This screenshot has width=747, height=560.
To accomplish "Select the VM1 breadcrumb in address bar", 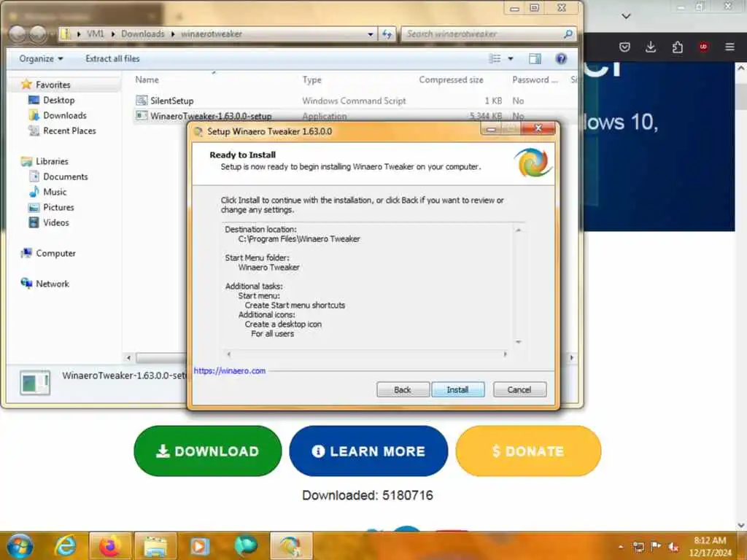I will (x=96, y=34).
